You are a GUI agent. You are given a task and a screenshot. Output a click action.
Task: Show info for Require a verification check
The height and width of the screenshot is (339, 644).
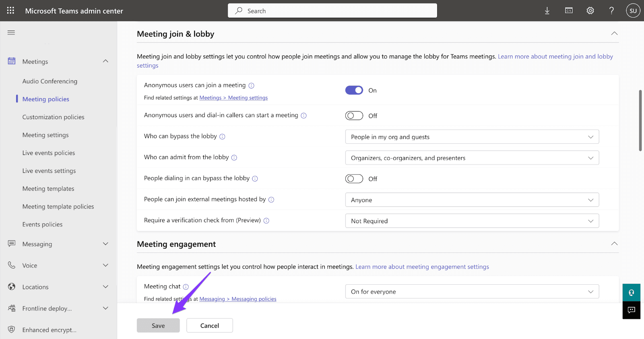click(266, 221)
